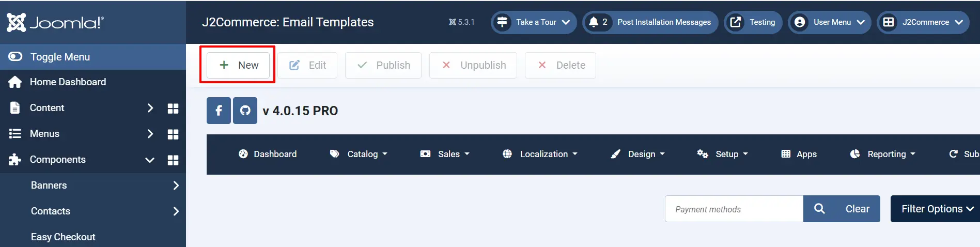Screen dimensions: 980x247
Task: Open the User Menu dropdown
Action: coord(830,22)
